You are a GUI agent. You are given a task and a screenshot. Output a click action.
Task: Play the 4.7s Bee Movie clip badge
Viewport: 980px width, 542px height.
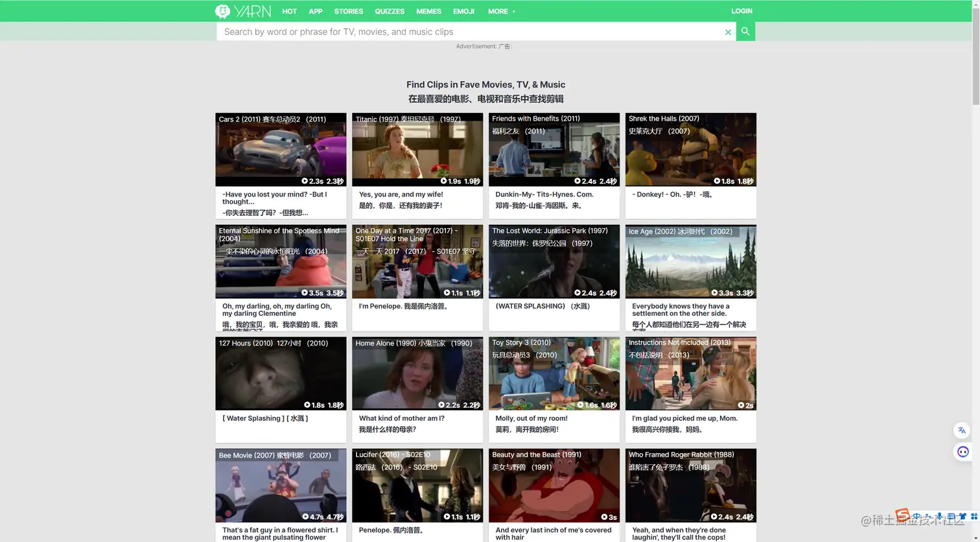point(322,517)
